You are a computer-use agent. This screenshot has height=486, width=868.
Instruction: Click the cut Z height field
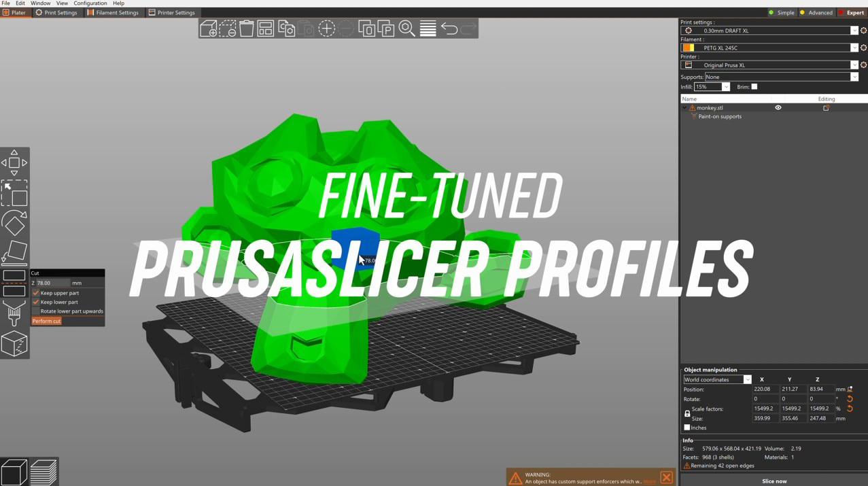pyautogui.click(x=52, y=283)
